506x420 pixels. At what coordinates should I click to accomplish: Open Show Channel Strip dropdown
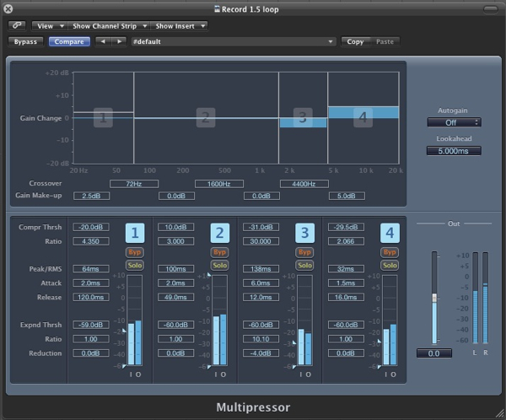pyautogui.click(x=109, y=26)
